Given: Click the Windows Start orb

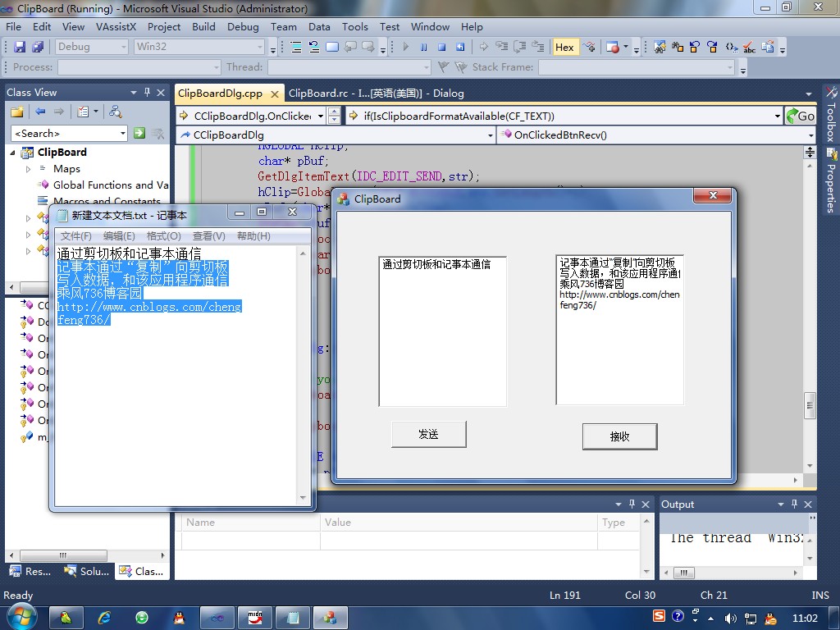Looking at the screenshot, I should pos(21,617).
